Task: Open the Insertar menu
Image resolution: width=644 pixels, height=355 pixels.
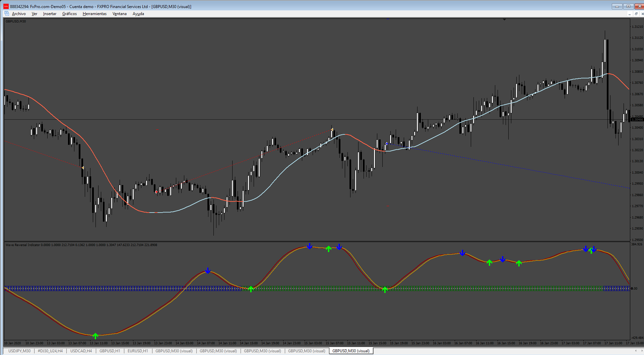Action: pos(50,14)
